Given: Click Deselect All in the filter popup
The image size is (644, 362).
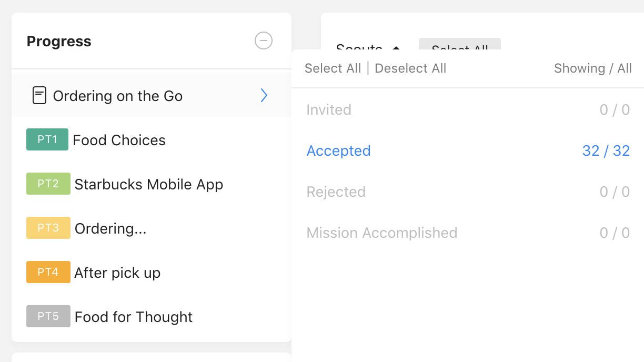Looking at the screenshot, I should point(410,68).
